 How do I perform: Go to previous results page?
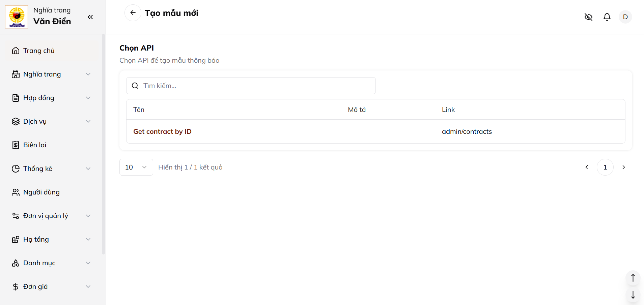point(587,167)
